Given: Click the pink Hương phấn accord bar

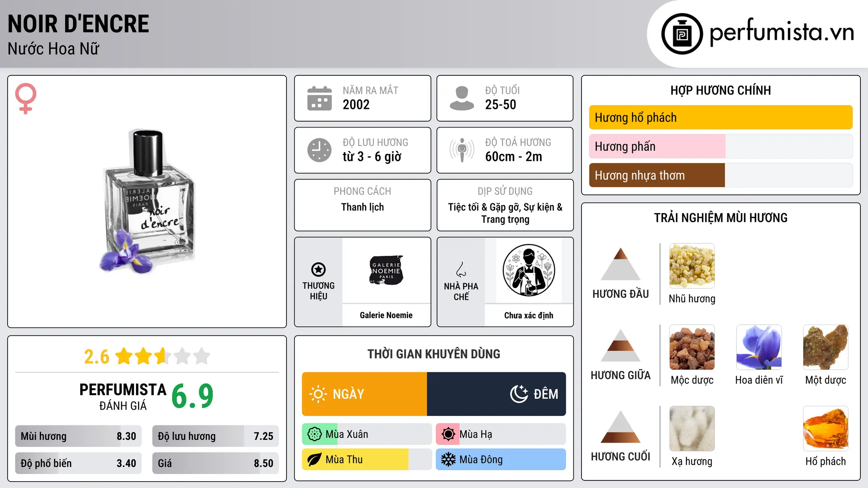Looking at the screenshot, I should pyautogui.click(x=721, y=146).
